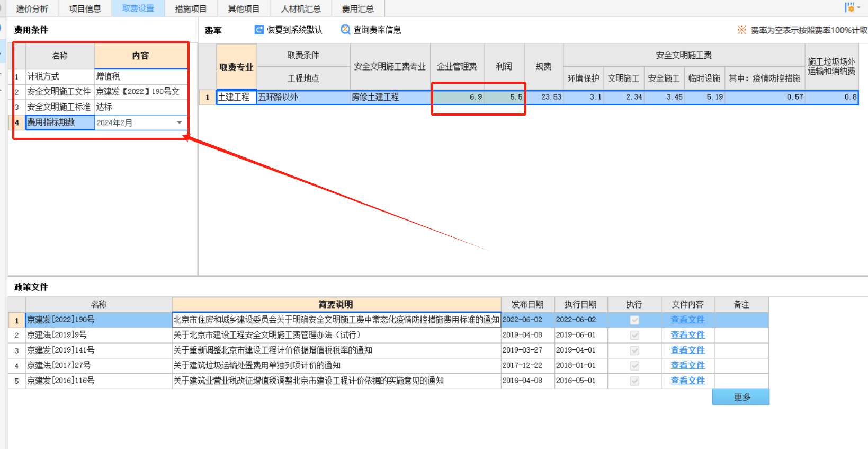Select the 取费设置 tab

click(138, 8)
